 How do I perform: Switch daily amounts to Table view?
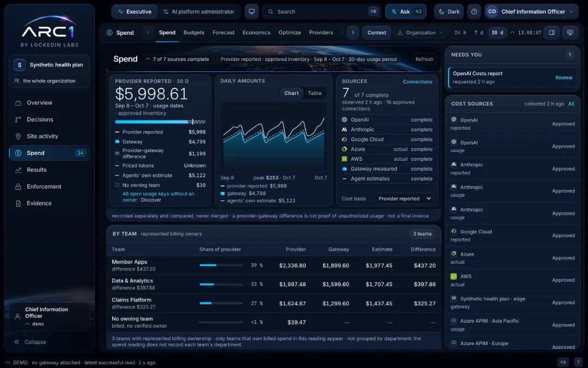pos(315,93)
